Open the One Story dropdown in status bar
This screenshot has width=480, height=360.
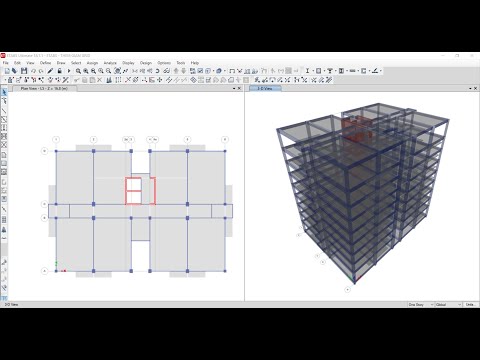(x=421, y=305)
